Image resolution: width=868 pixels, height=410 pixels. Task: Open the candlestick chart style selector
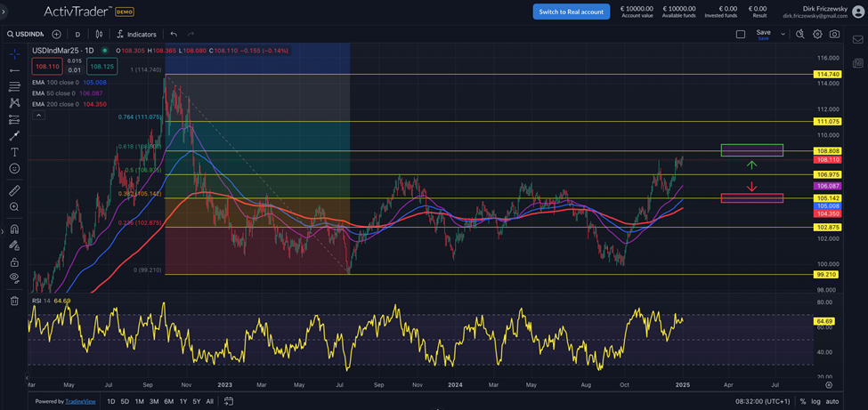[x=99, y=34]
